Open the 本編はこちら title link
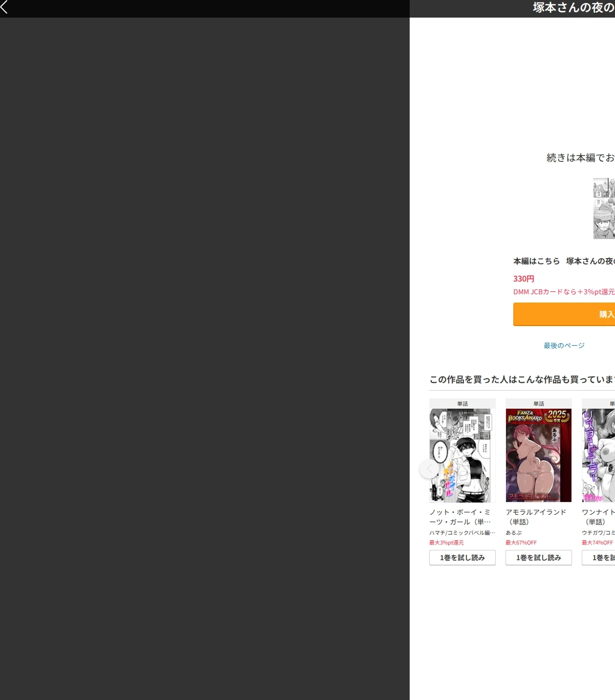The image size is (615, 700). 564,261
